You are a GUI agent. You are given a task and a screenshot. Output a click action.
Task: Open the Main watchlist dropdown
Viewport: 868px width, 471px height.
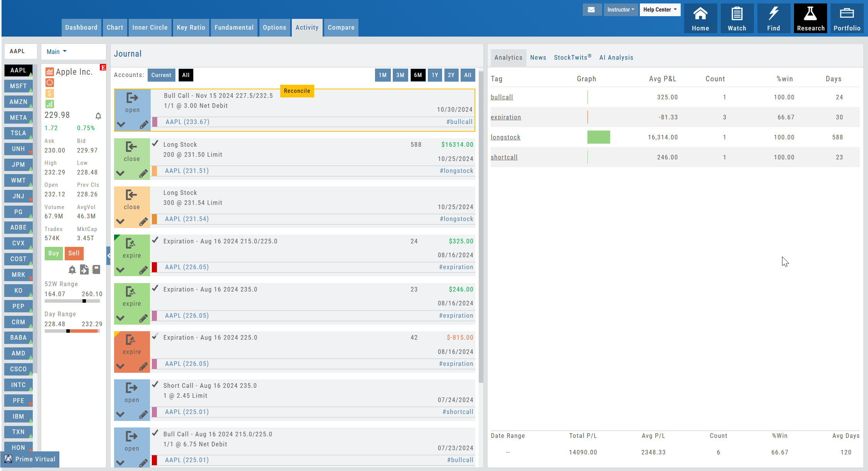[57, 52]
